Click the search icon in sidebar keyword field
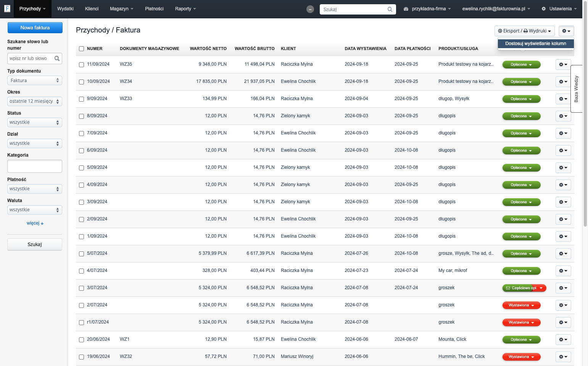The image size is (588, 366). 57,58
